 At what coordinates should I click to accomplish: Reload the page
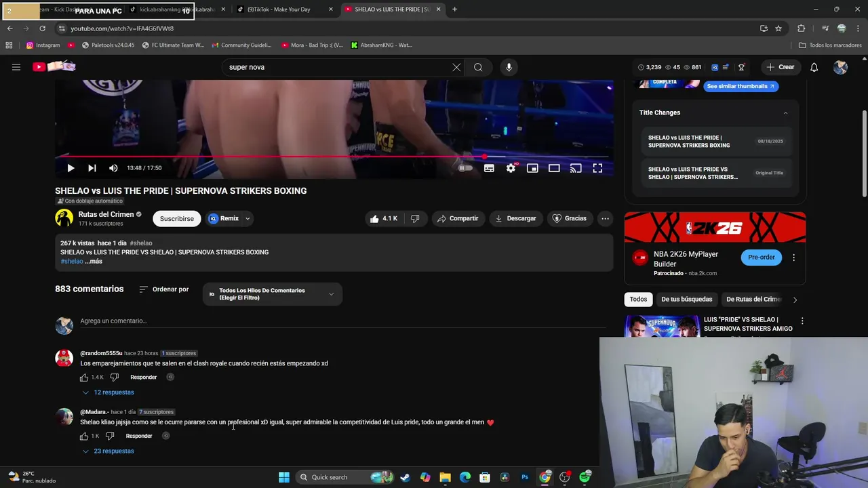(x=42, y=28)
